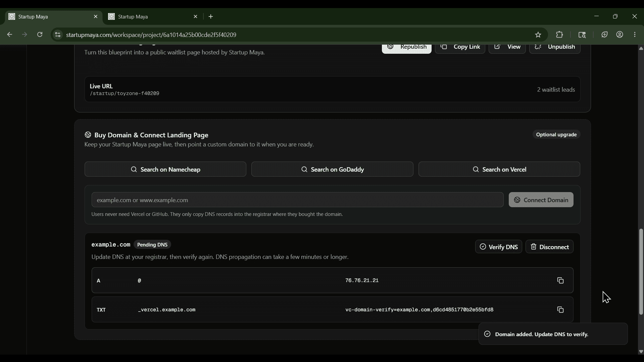Click the Domain added toast notification
Viewport: 644px width, 362px height.
pyautogui.click(x=553, y=334)
